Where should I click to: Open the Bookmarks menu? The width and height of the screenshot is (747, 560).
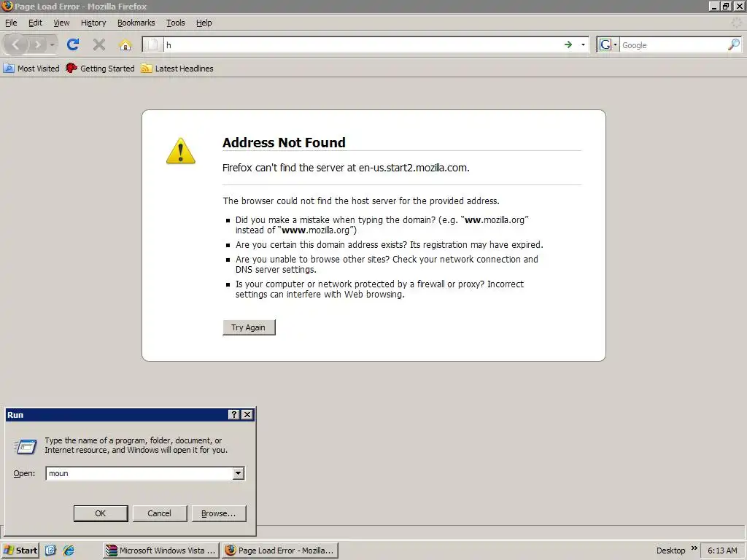(136, 23)
